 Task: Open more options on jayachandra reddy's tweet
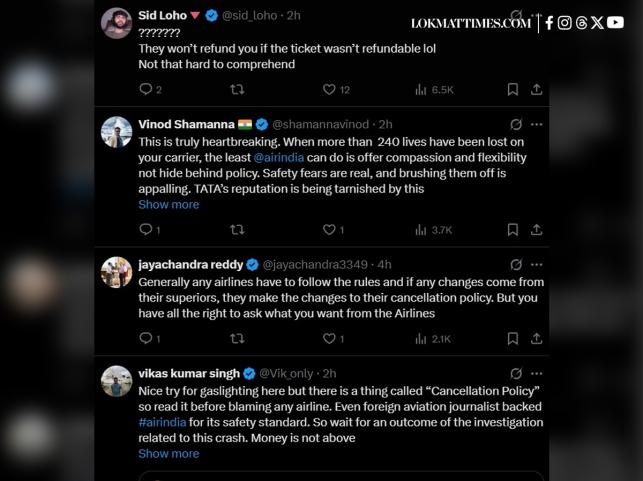click(x=537, y=265)
